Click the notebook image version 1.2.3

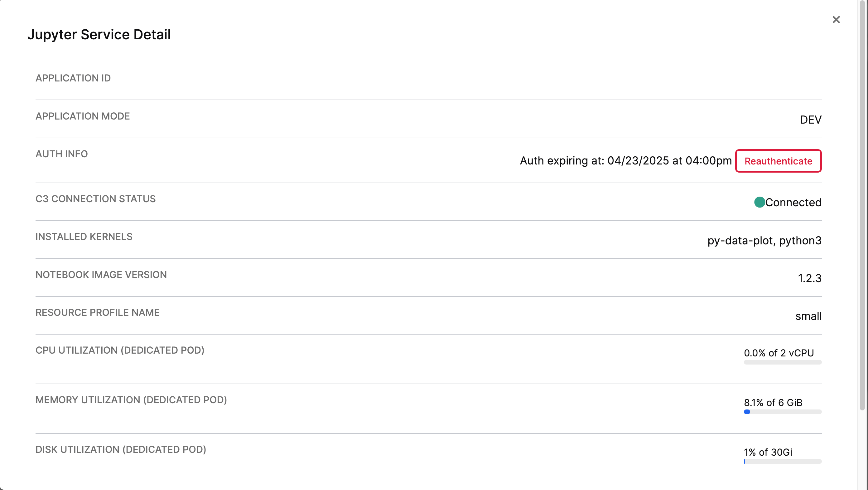click(810, 278)
